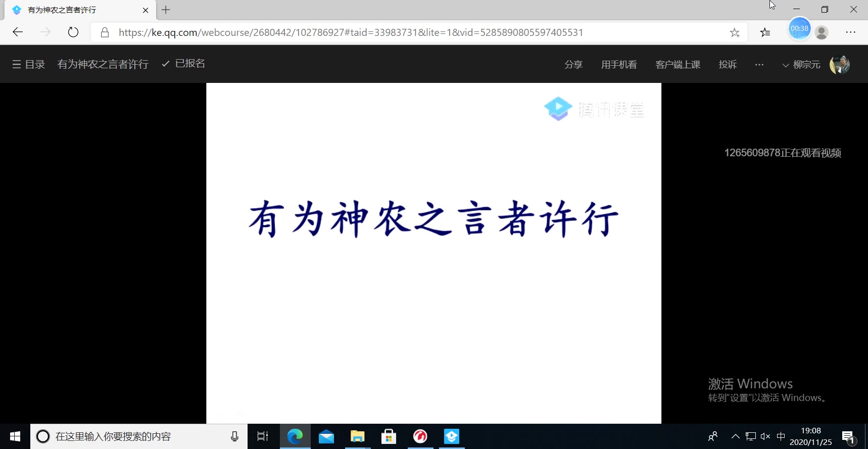Screen dimensions: 868x449
Task: Open Task View on taskbar
Action: point(263,436)
